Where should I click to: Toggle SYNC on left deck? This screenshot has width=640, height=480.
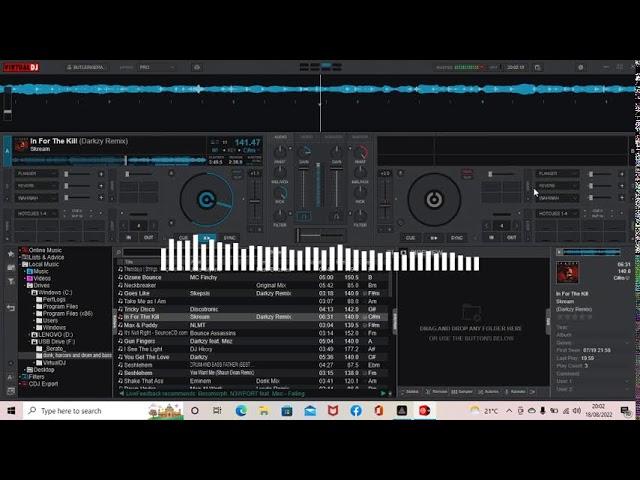point(229,238)
